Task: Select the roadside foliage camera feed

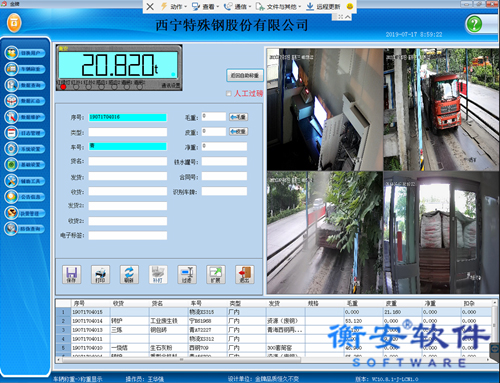Action: [325, 232]
